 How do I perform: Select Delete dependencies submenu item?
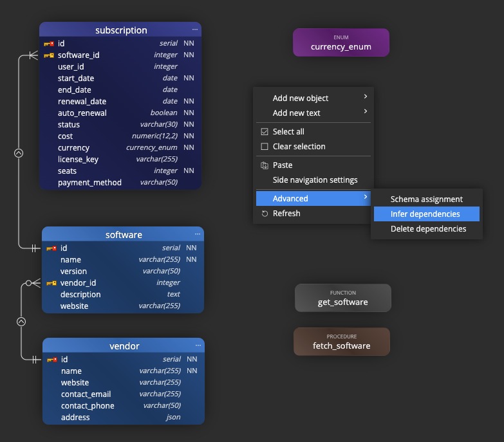point(427,228)
